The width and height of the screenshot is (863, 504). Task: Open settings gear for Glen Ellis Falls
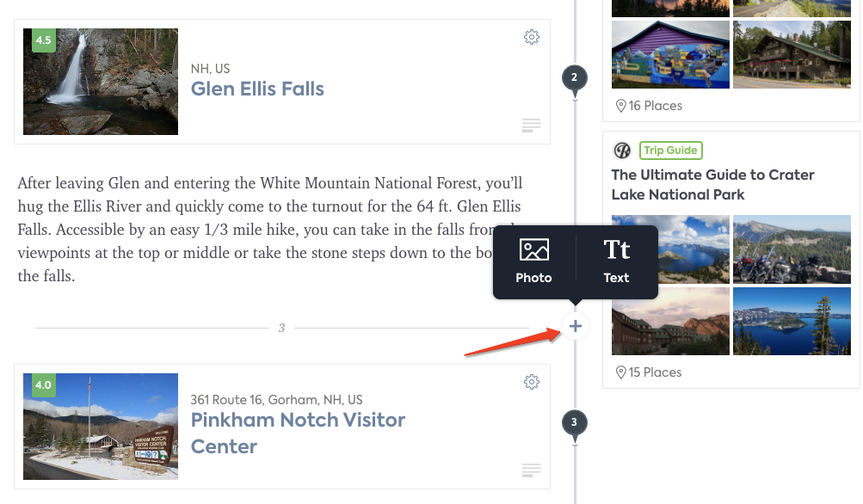point(531,37)
